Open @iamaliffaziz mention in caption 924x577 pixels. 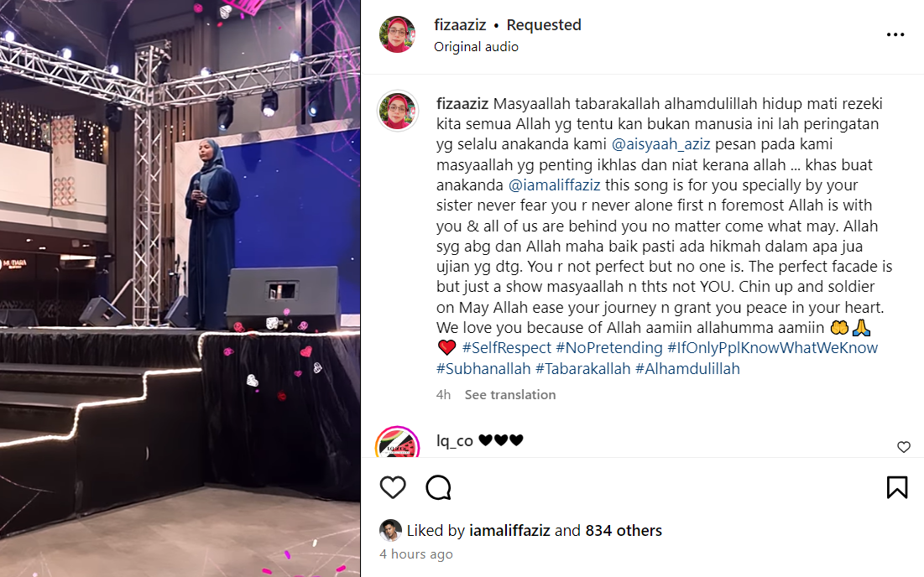[x=554, y=185]
